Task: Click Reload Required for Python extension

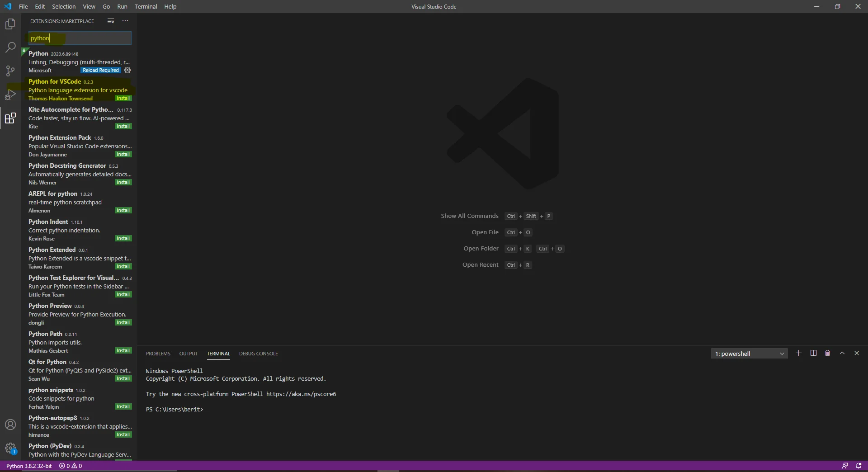Action: click(x=101, y=70)
